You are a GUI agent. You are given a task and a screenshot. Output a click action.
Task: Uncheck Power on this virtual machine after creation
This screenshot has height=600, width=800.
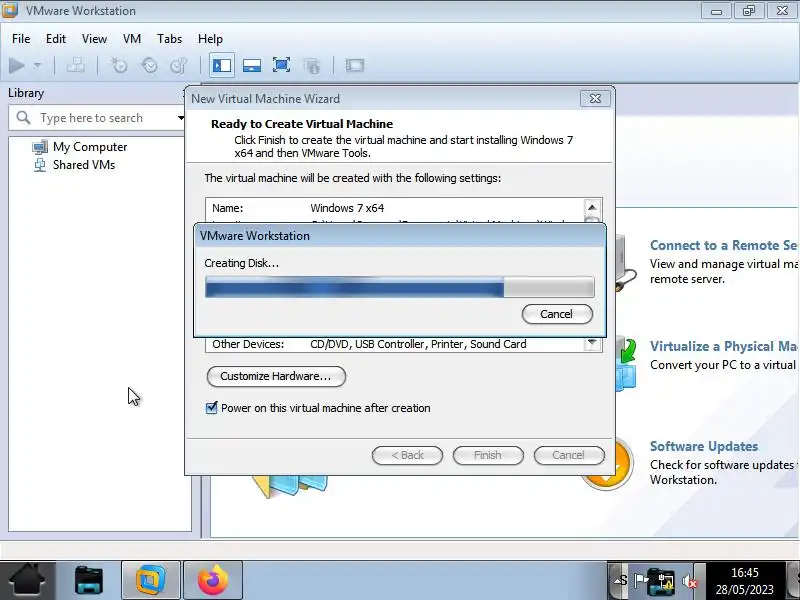pyautogui.click(x=211, y=408)
